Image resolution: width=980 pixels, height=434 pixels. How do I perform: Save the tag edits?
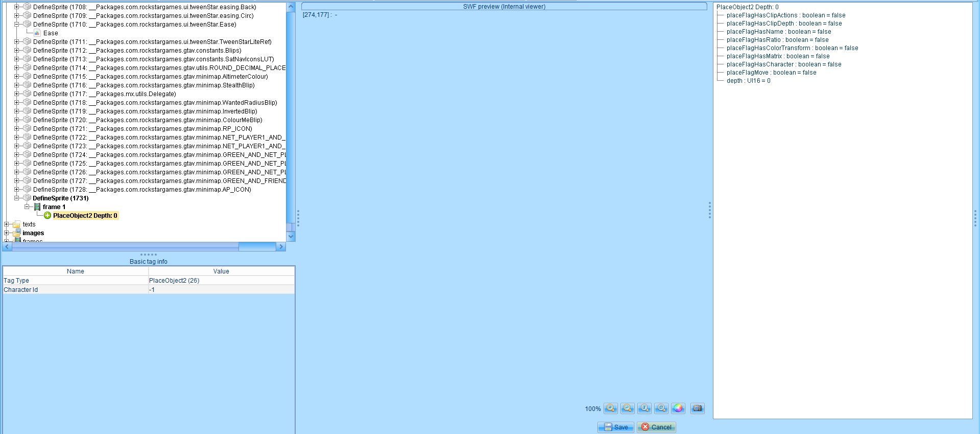point(616,427)
